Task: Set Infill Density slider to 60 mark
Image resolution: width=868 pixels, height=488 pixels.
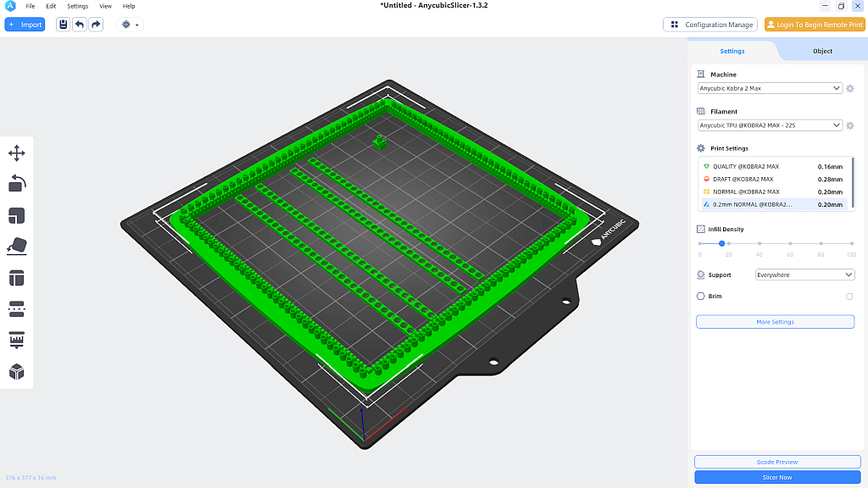Action: pyautogui.click(x=790, y=243)
